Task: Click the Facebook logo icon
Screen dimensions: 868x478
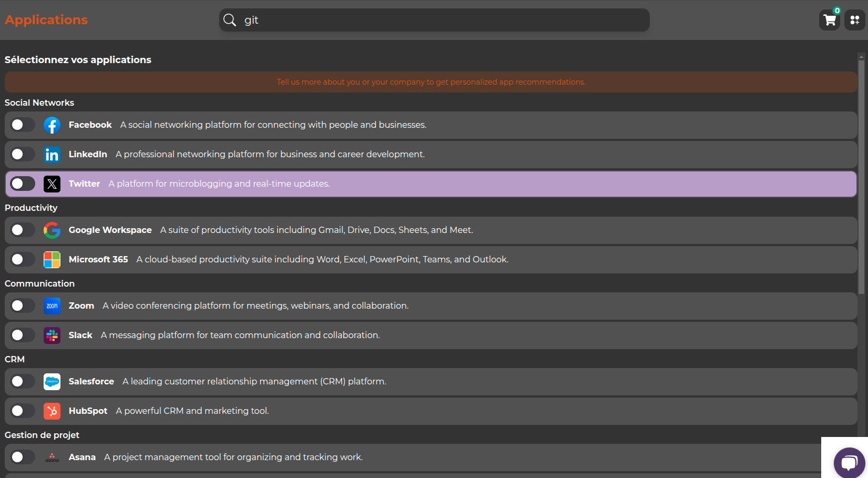Action: 52,125
